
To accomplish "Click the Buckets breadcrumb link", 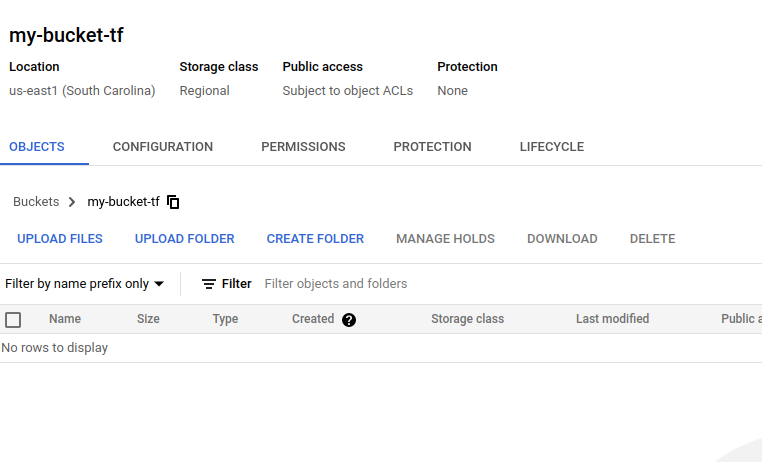I will (x=36, y=202).
